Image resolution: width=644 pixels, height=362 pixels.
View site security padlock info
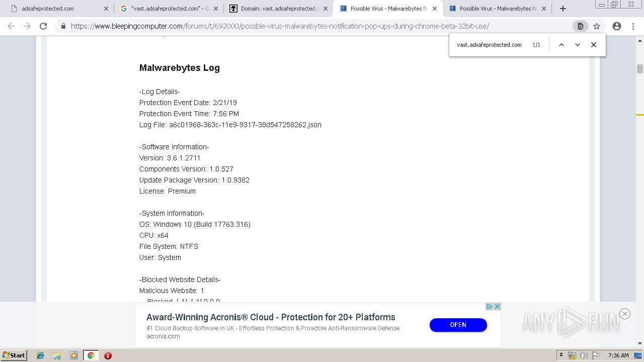point(63,26)
